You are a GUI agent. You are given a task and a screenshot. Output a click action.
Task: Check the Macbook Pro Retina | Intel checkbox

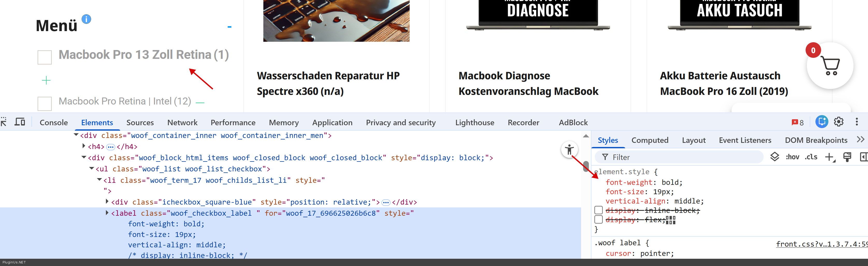45,104
